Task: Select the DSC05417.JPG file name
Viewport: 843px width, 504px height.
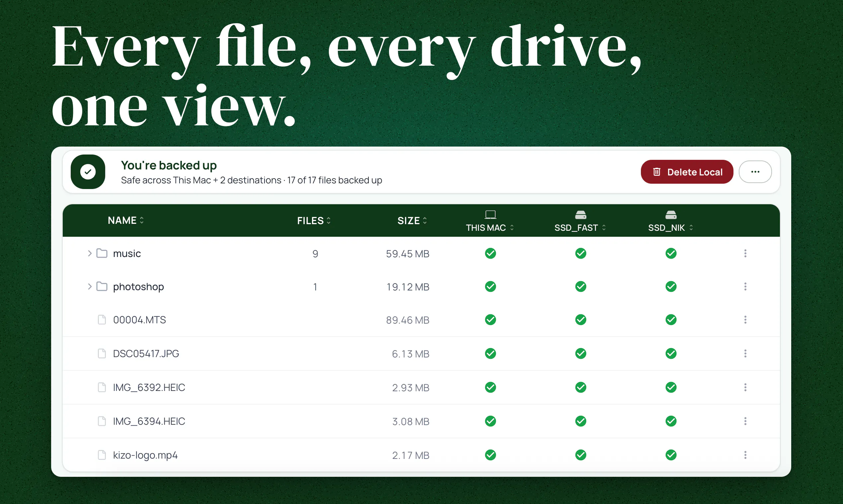Action: (146, 353)
